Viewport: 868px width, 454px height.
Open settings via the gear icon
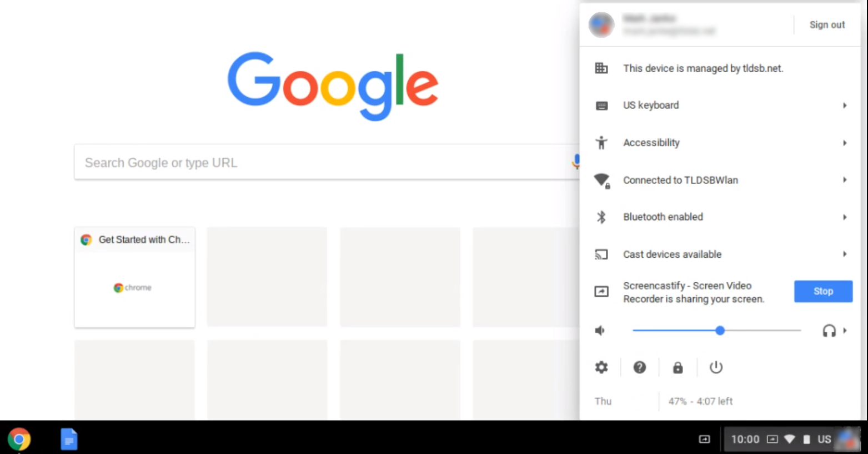tap(601, 367)
